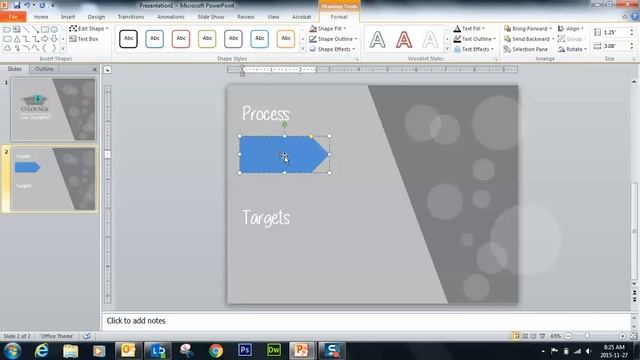Screen dimensions: 640x360
Task: Open the File tab
Action: (13, 17)
